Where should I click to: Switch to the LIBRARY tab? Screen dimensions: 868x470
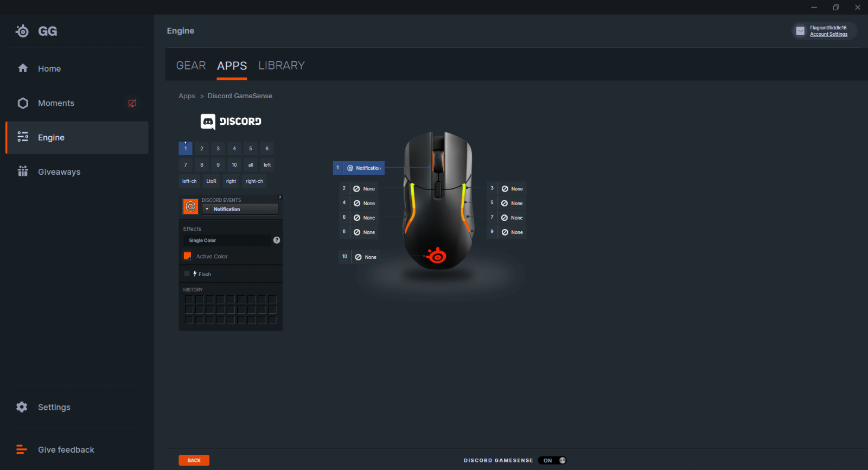[x=282, y=66]
